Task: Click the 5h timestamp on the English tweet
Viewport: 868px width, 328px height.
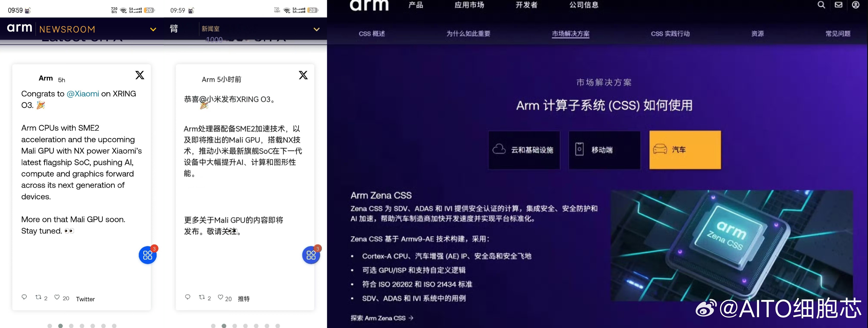Action: tap(61, 80)
